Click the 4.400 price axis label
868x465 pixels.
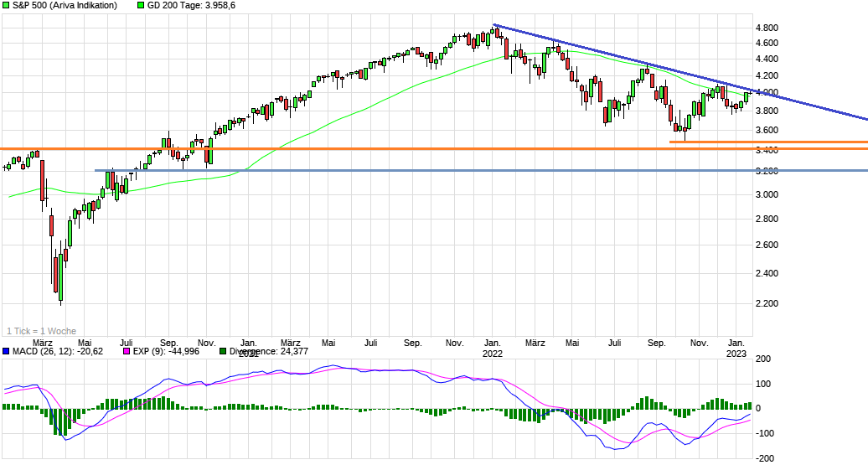(x=767, y=59)
